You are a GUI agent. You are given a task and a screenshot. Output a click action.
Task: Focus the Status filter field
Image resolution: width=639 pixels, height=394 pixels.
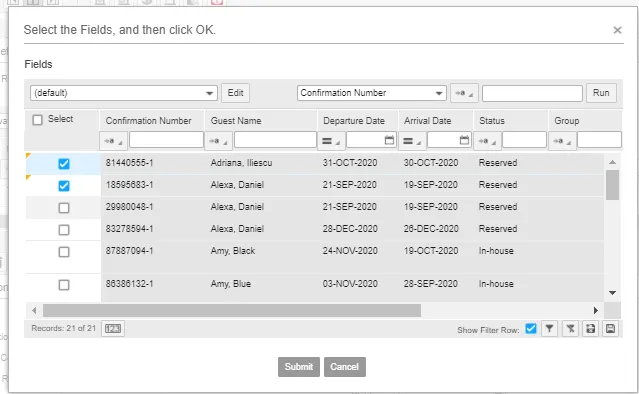tap(524, 140)
